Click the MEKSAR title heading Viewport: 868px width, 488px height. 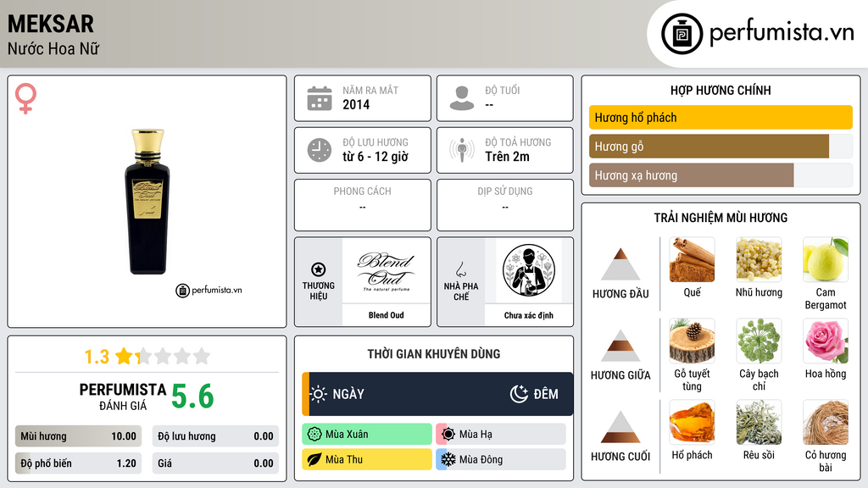point(51,24)
